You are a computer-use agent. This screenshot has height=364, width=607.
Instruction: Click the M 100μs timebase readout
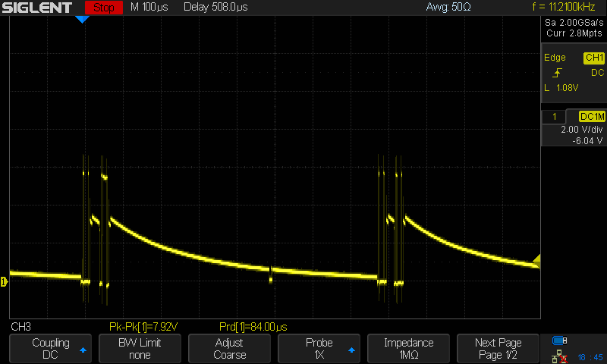[x=149, y=7]
